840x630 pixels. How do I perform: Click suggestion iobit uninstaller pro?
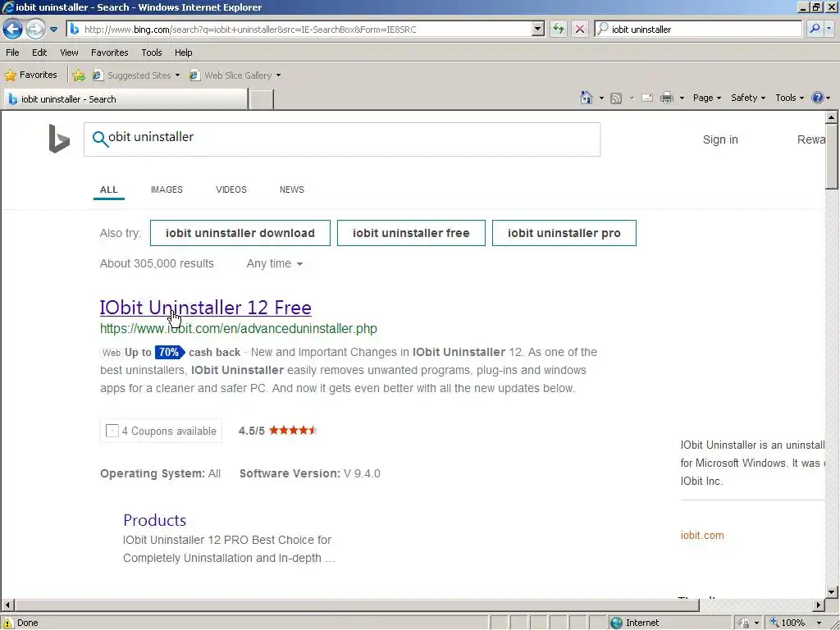564,233
